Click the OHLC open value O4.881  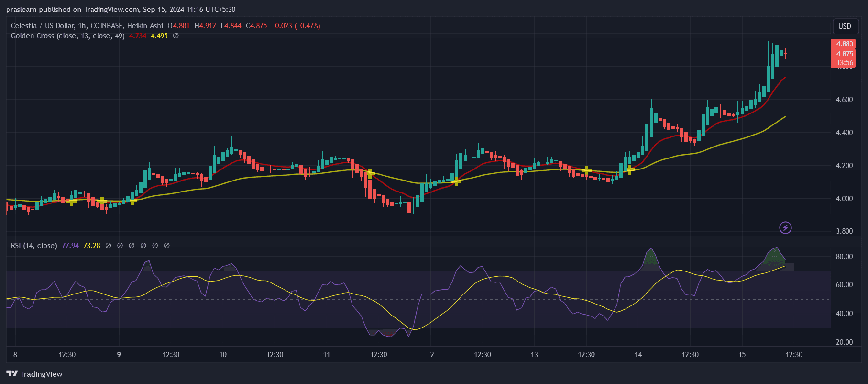tap(178, 26)
